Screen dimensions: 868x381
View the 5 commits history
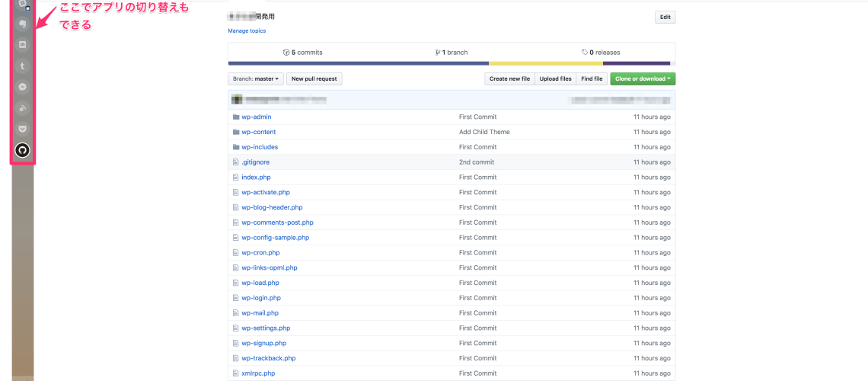coord(302,53)
